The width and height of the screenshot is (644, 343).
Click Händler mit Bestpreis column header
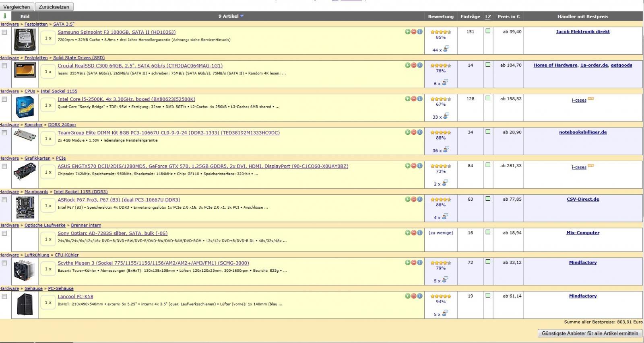pyautogui.click(x=583, y=16)
